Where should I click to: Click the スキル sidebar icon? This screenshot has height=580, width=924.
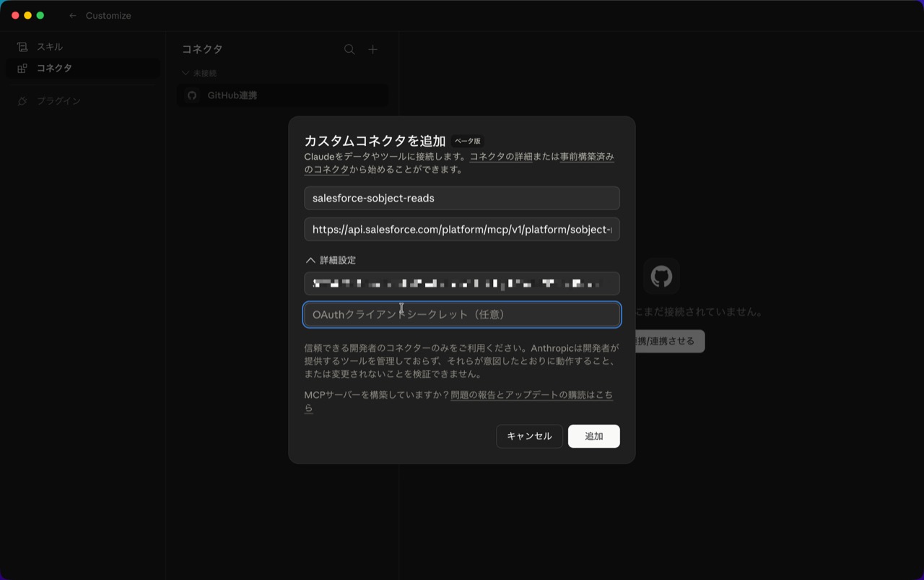coord(22,47)
